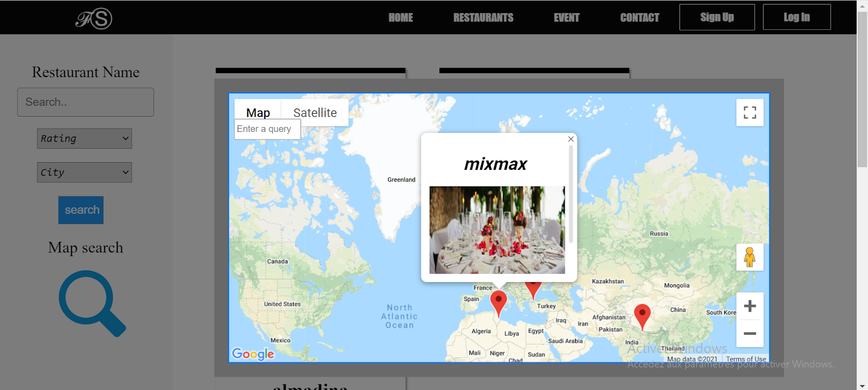Open the EVENT menu item
Screen dimensions: 868x390
click(x=566, y=18)
